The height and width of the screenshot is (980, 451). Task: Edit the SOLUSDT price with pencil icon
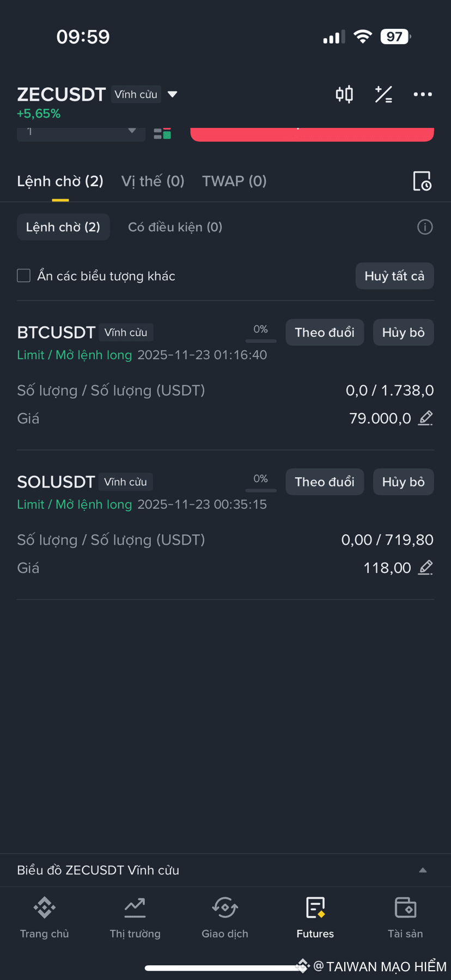click(425, 568)
